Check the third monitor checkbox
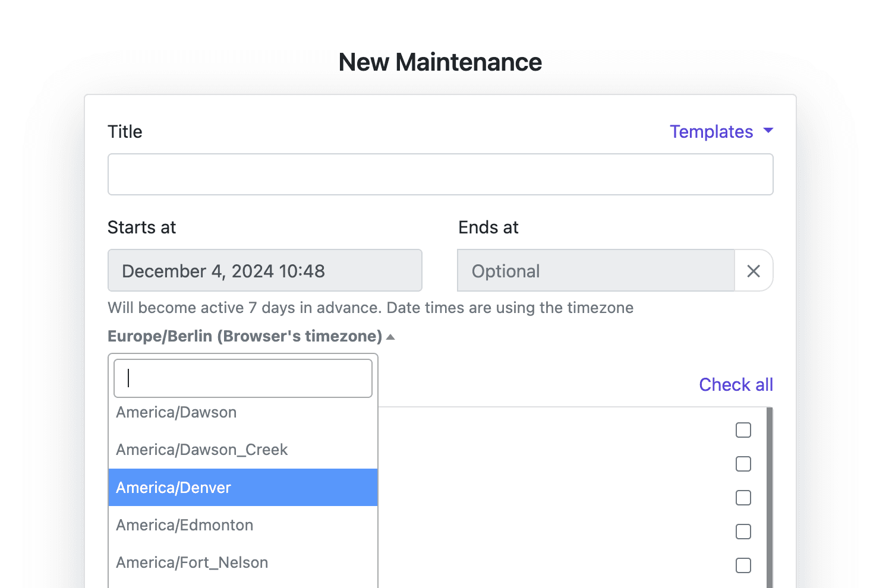Image resolution: width=870 pixels, height=588 pixels. (x=743, y=498)
